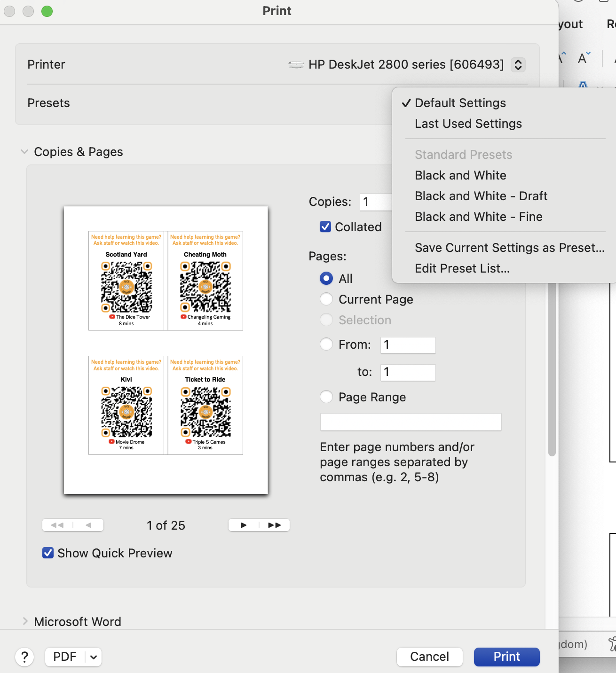Click the Page Range text field

click(x=411, y=422)
